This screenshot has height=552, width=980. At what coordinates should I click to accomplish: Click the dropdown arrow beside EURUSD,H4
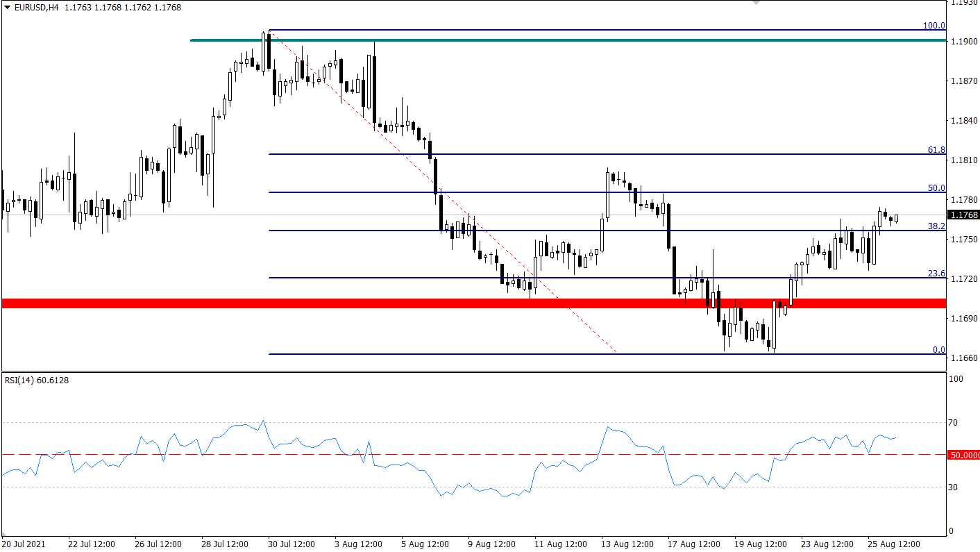[6, 8]
